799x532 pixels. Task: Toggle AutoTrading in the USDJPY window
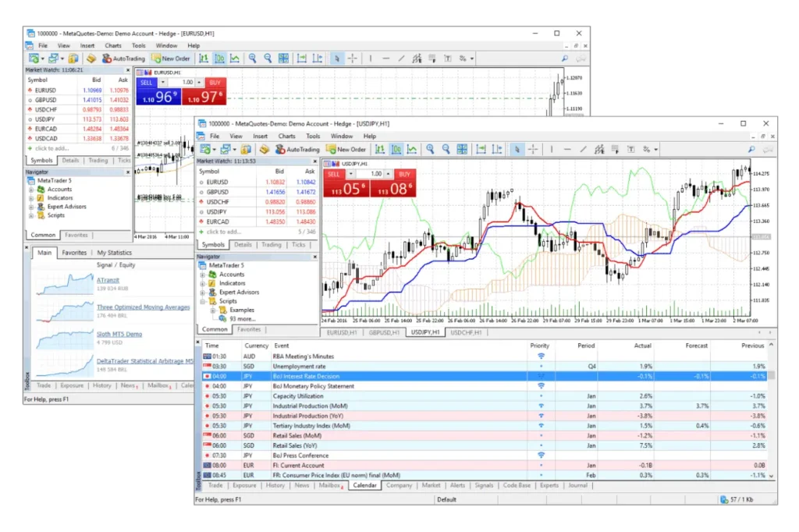[296, 149]
